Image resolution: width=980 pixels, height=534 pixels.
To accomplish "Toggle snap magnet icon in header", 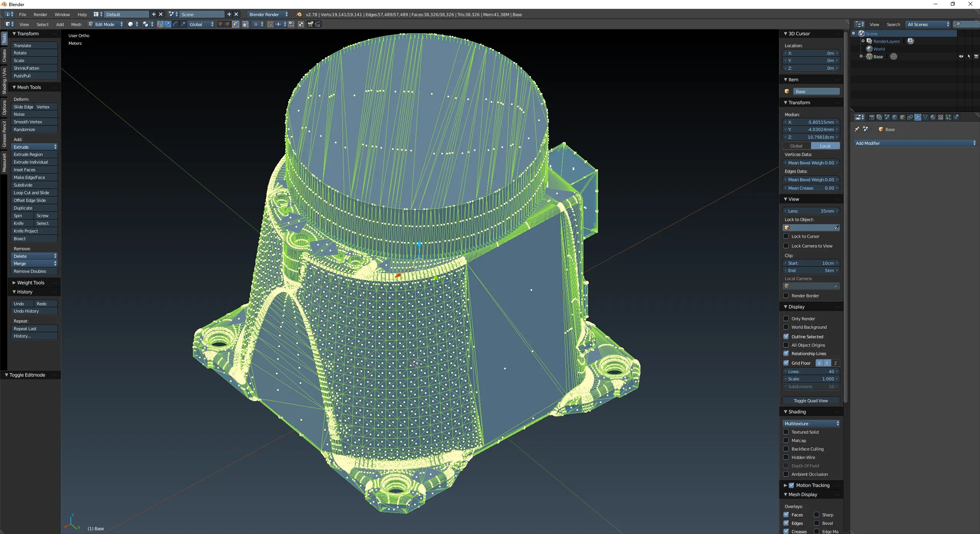I will click(270, 24).
